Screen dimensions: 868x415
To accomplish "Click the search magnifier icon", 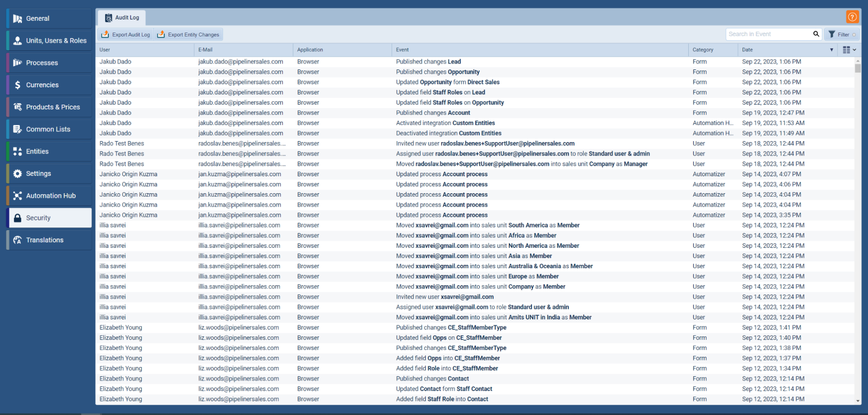I will tap(816, 34).
